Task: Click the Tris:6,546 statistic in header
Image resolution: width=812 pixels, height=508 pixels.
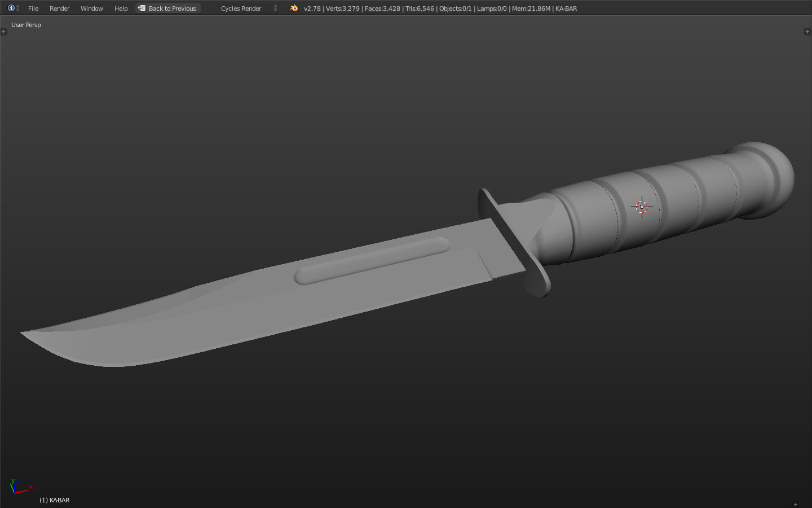Action: coord(420,8)
